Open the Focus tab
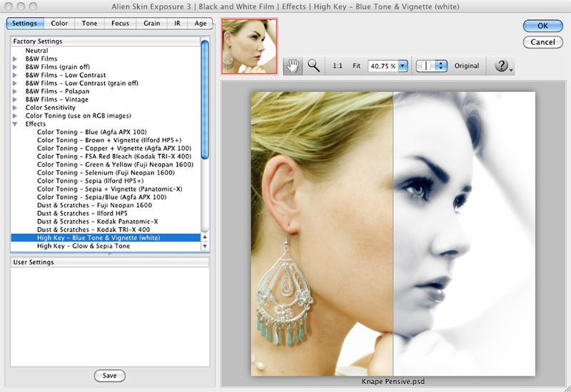Screen dimensions: 571x392 (x=120, y=24)
